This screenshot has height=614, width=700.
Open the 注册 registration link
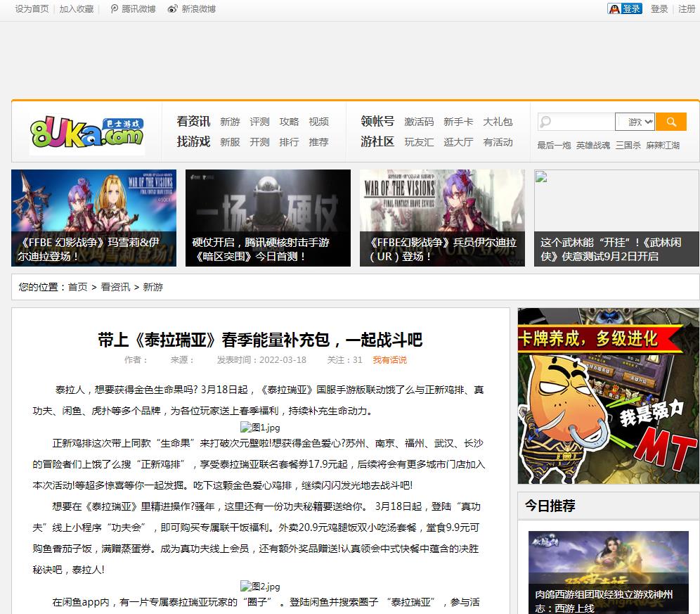[x=687, y=8]
